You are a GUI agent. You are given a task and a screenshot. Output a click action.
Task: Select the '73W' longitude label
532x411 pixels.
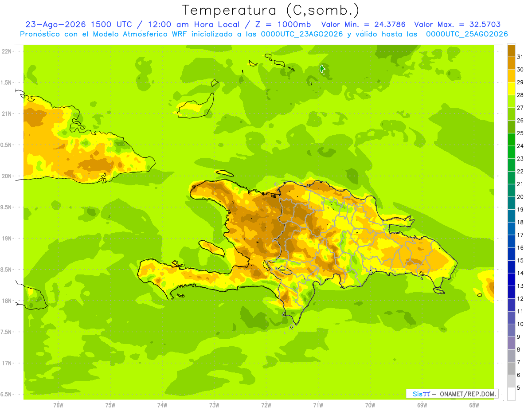(214, 405)
